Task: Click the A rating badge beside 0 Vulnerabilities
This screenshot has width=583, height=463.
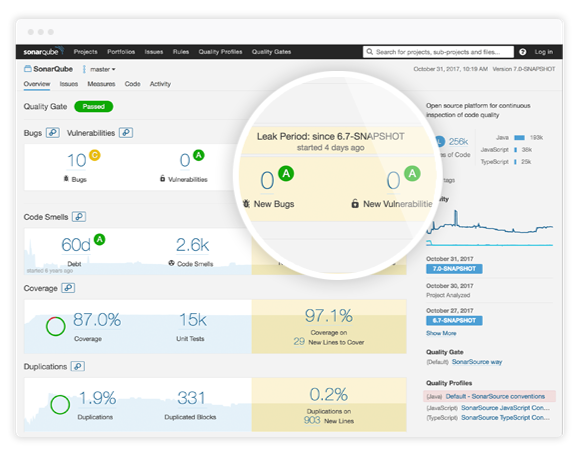Action: point(199,155)
